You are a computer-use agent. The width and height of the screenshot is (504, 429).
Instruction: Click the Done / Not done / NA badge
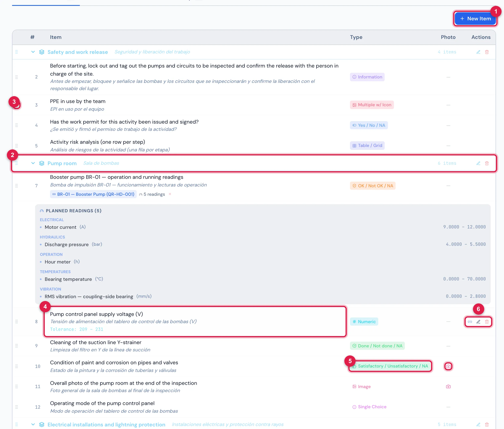(377, 346)
